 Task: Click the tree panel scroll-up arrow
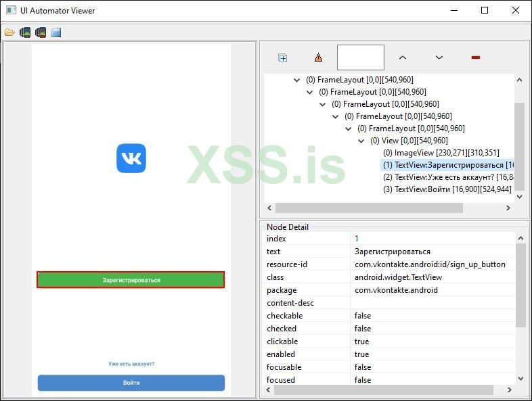[519, 80]
